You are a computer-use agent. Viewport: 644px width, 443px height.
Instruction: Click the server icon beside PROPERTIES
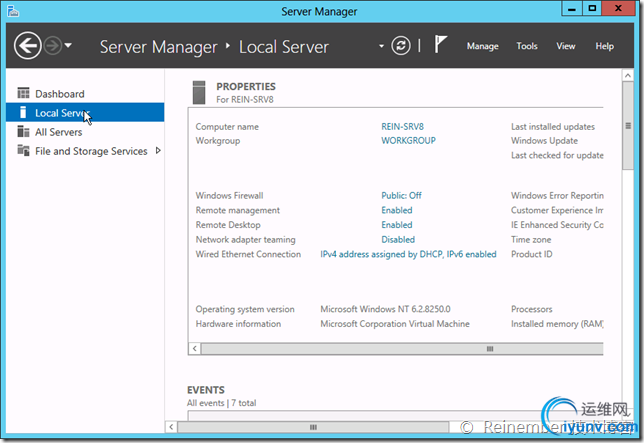pos(199,92)
